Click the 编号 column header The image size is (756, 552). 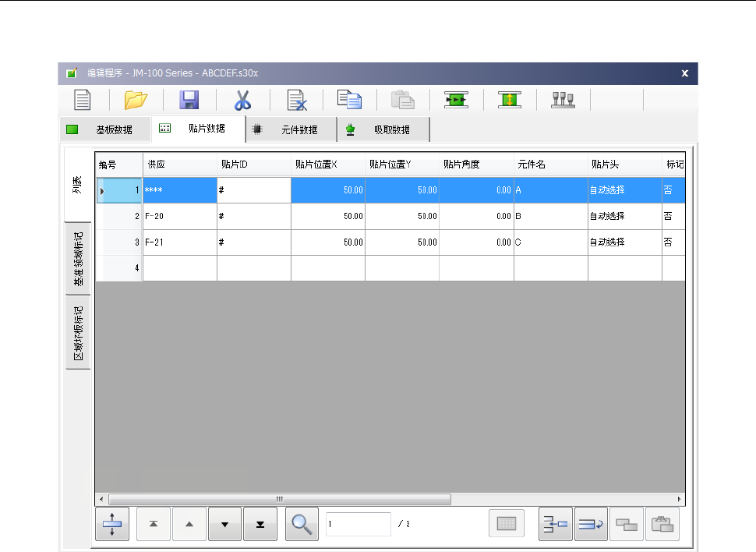pos(119,165)
